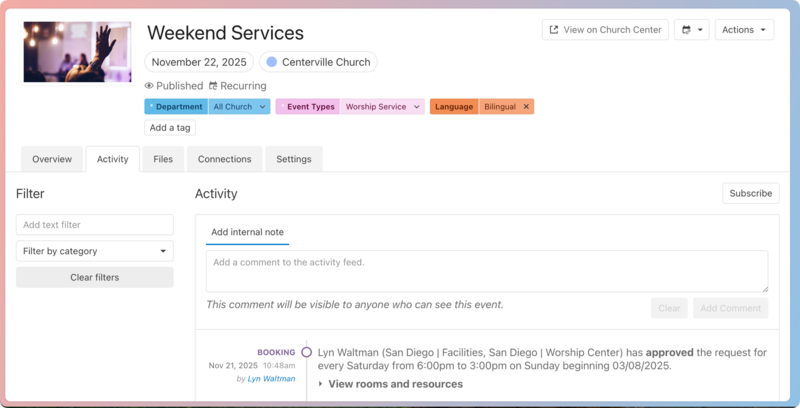This screenshot has height=408, width=800.
Task: Click the Activity section heading
Action: point(216,194)
